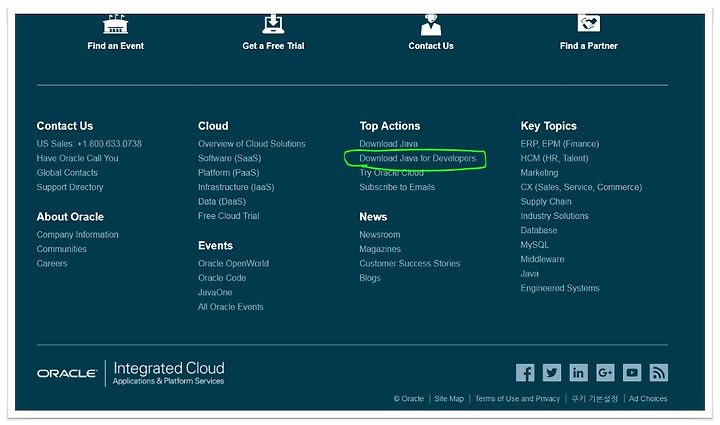Visit the Communities link
720x425 pixels.
pos(62,249)
